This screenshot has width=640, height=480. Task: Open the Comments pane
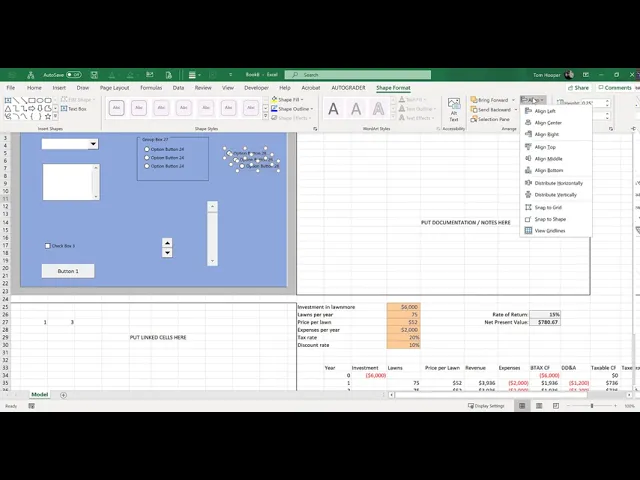(x=615, y=88)
